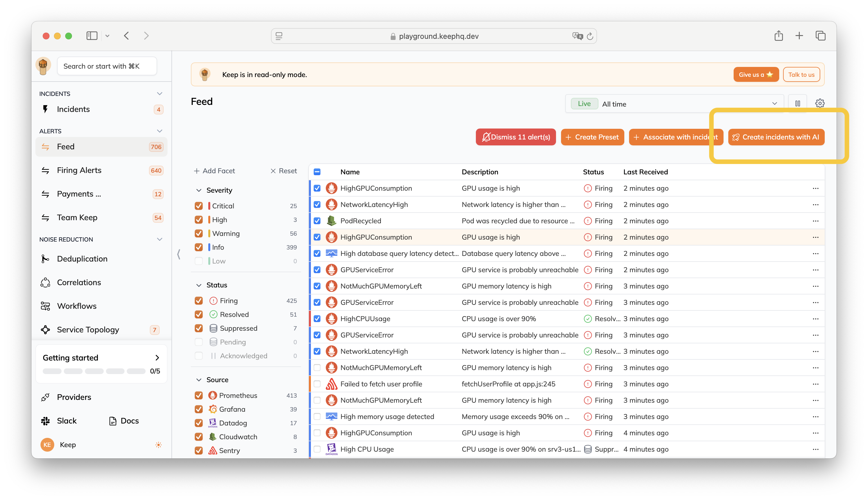
Task: Collapse the NOISE REDUCTION section
Action: 159,239
